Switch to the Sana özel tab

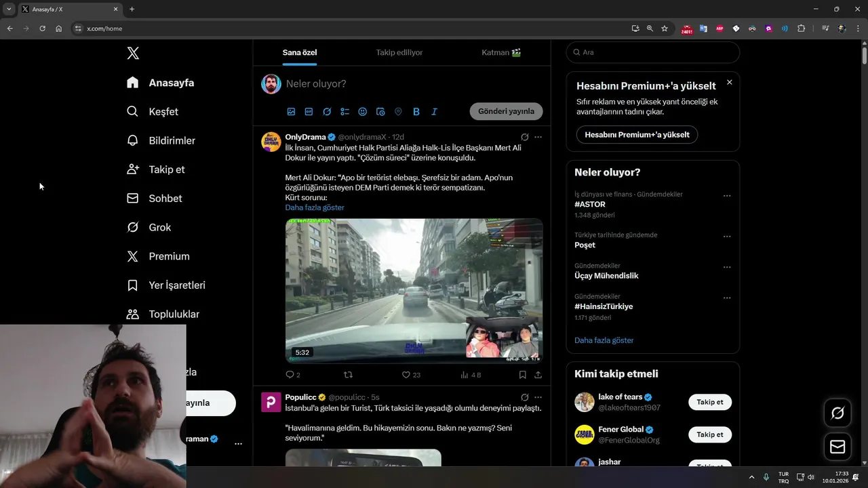[x=300, y=52]
